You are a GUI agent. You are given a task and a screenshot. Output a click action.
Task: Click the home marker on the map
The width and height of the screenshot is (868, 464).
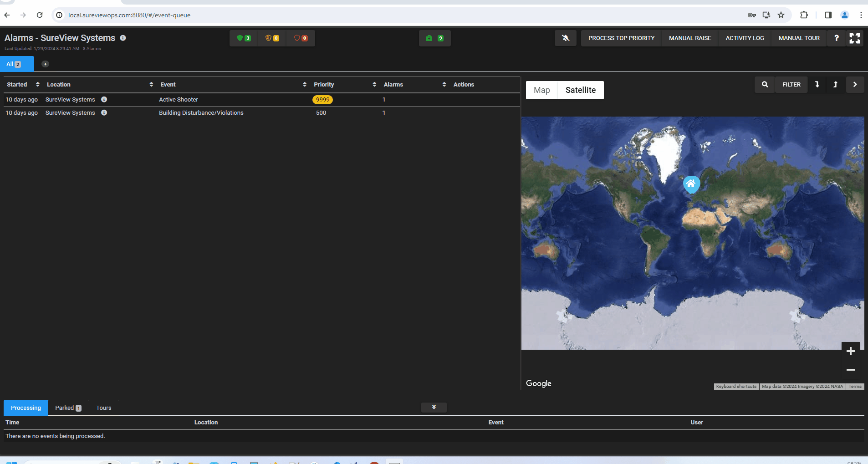point(691,184)
